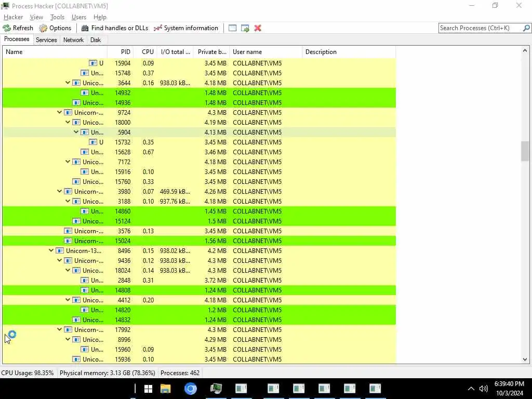Click the scroll down arrow of process list

pyautogui.click(x=525, y=360)
